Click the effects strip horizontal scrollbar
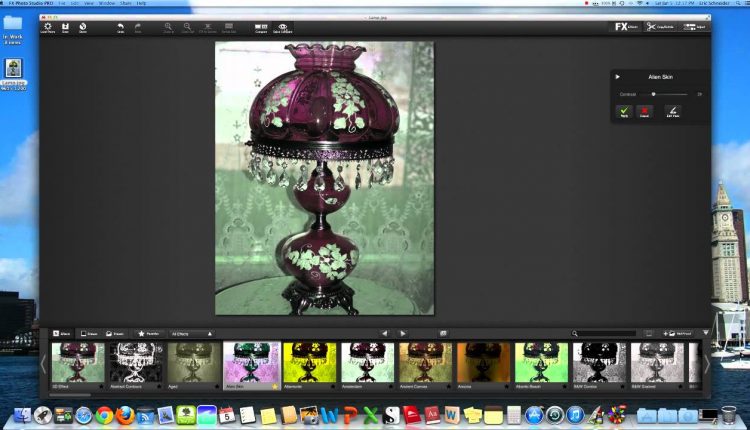The height and width of the screenshot is (430, 750). click(x=70, y=395)
